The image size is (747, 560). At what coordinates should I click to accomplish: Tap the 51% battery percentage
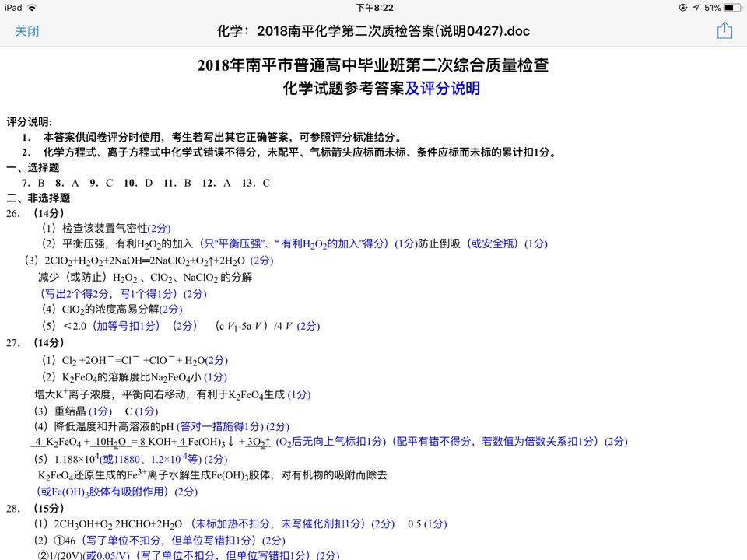click(x=712, y=7)
